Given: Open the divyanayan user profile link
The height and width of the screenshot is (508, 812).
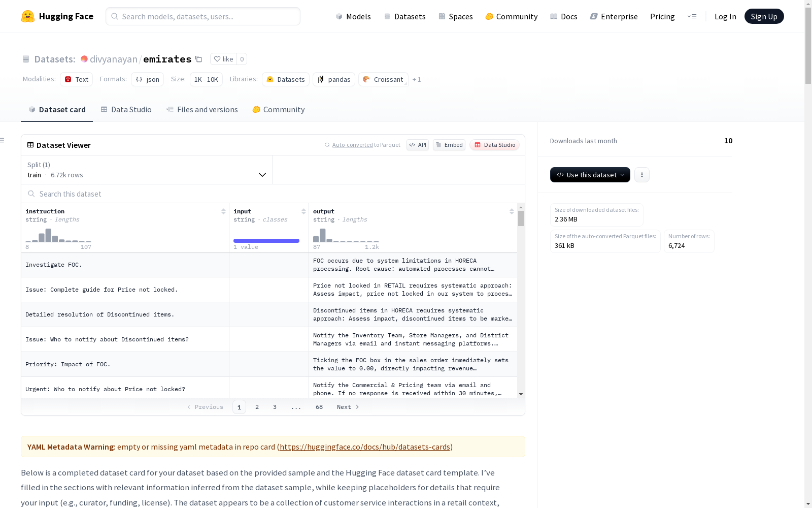Looking at the screenshot, I should (114, 59).
